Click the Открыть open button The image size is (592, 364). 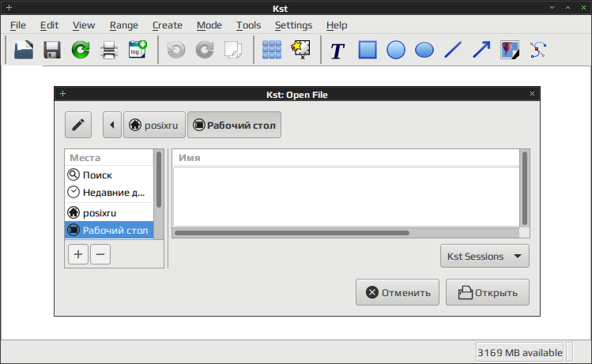point(488,292)
